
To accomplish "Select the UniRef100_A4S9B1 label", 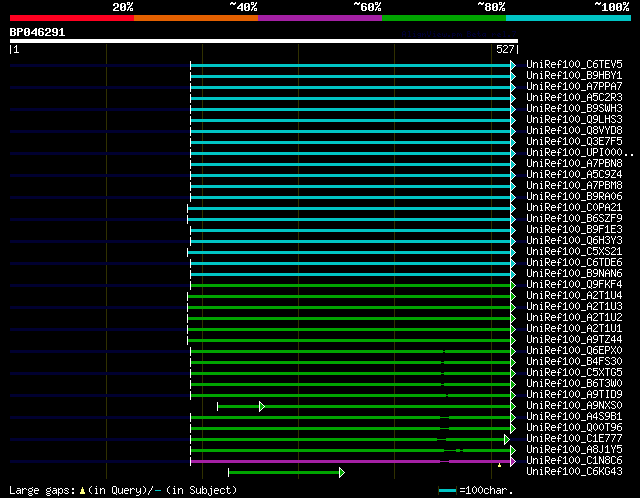I will click(574, 417).
